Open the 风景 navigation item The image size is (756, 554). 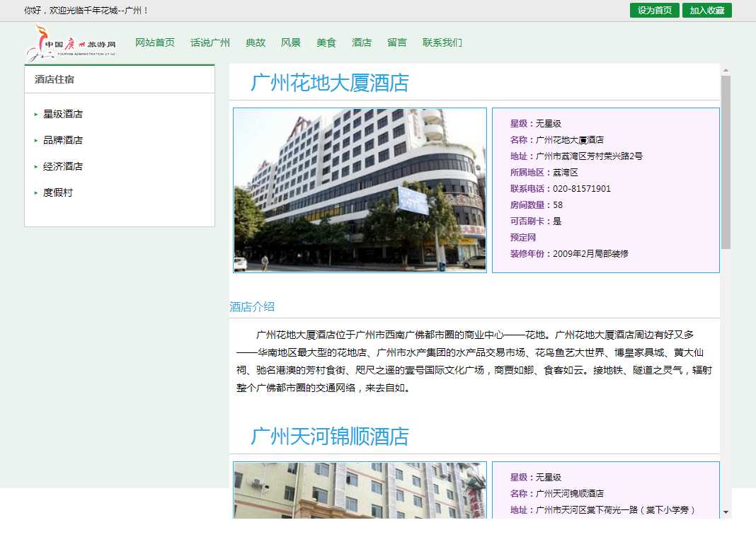[x=291, y=42]
